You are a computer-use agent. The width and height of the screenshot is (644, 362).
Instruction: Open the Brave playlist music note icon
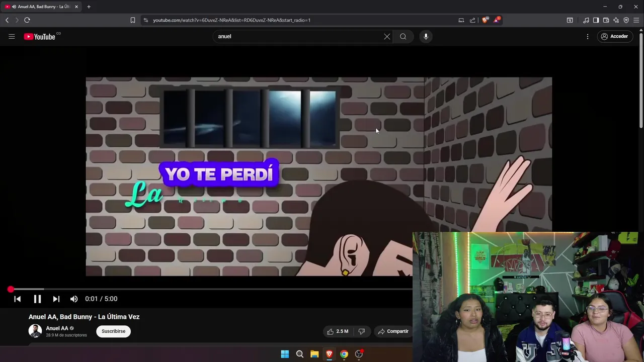[586, 20]
